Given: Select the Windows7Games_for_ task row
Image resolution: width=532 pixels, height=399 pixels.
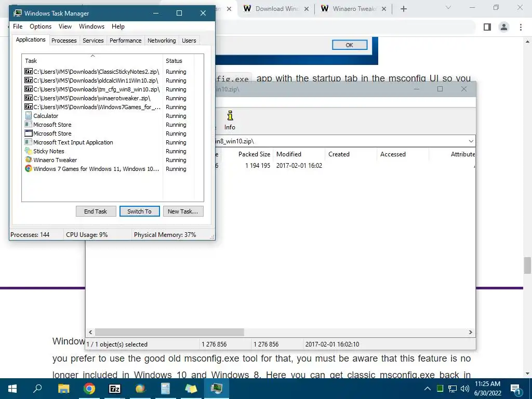Looking at the screenshot, I should [92, 107].
